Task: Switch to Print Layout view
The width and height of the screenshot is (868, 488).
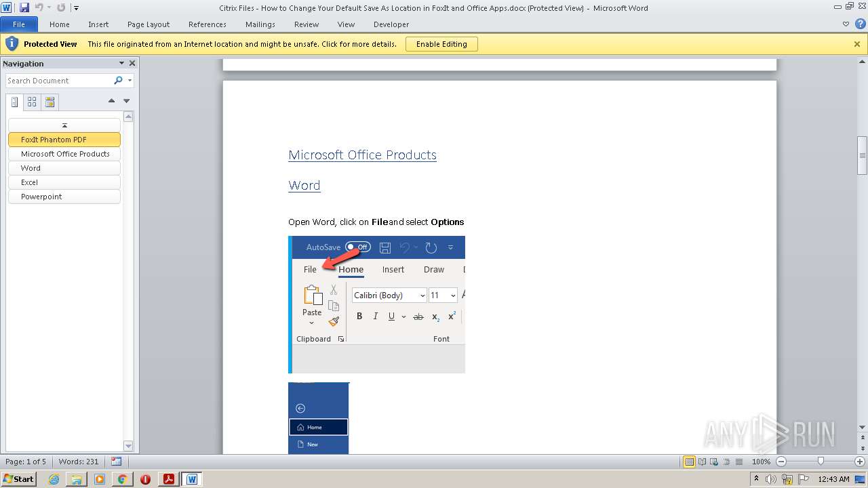Action: coord(689,462)
